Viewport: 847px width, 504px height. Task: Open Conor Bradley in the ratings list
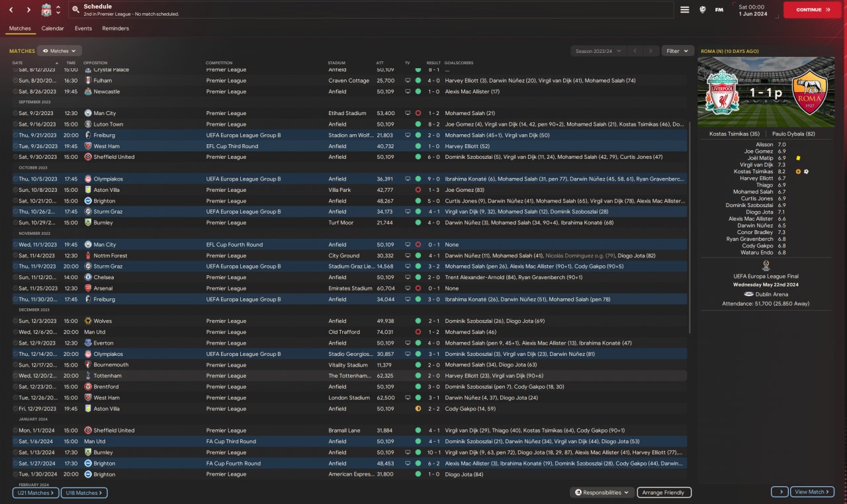click(x=755, y=232)
